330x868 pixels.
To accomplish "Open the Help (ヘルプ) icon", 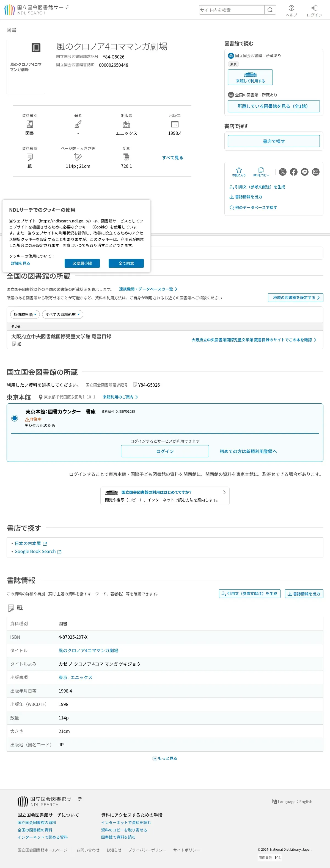I will pyautogui.click(x=291, y=11).
